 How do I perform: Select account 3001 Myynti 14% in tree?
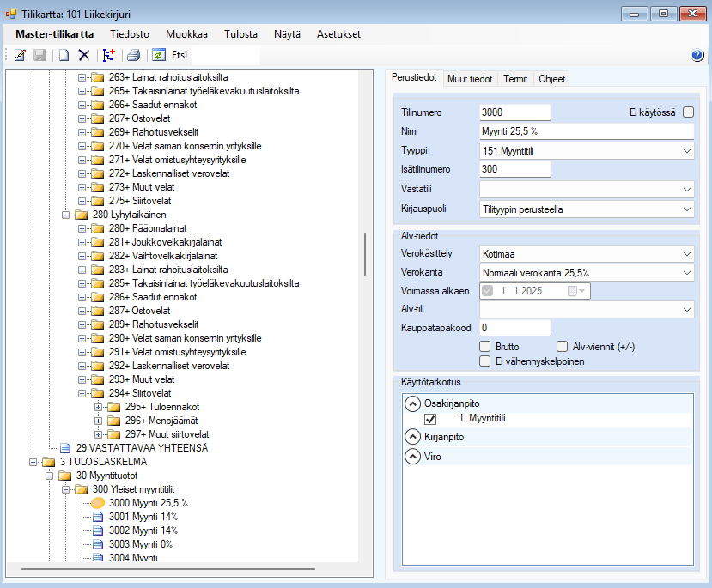point(143,517)
